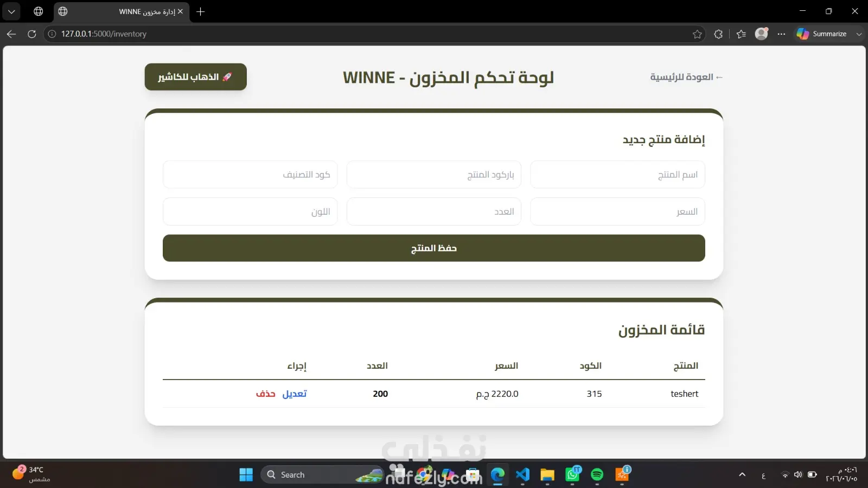Image resolution: width=868 pixels, height=488 pixels.
Task: View site information icon beside the URL
Action: click(52, 34)
